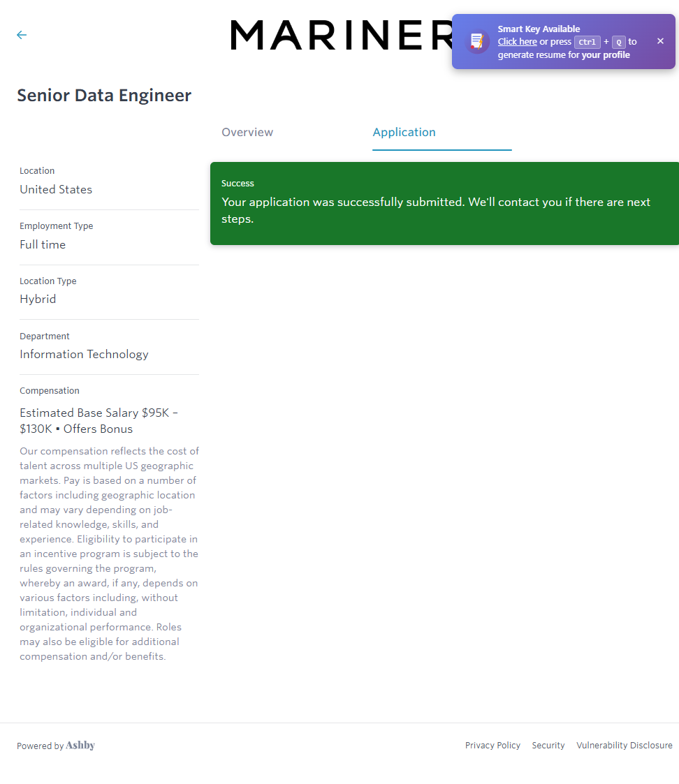Select the Application tab
Viewport: 679px width, 784px height.
404,132
